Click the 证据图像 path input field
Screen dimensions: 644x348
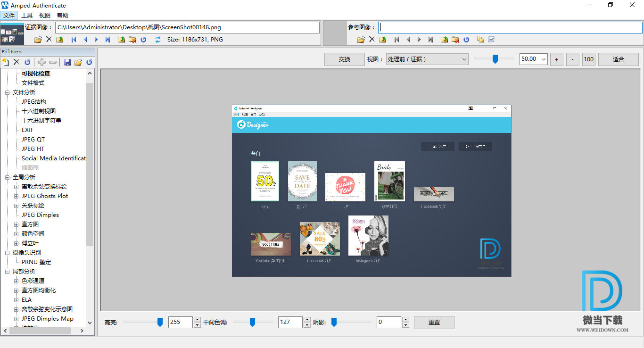click(x=187, y=27)
